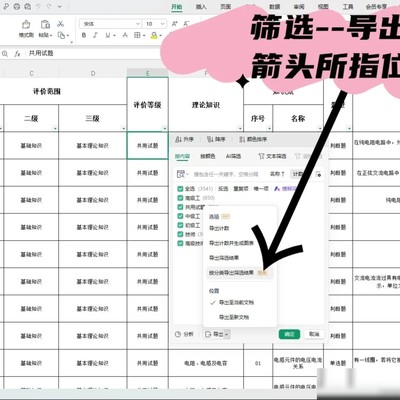Undo the last action
The height and width of the screenshot is (400, 400).
pos(38,7)
